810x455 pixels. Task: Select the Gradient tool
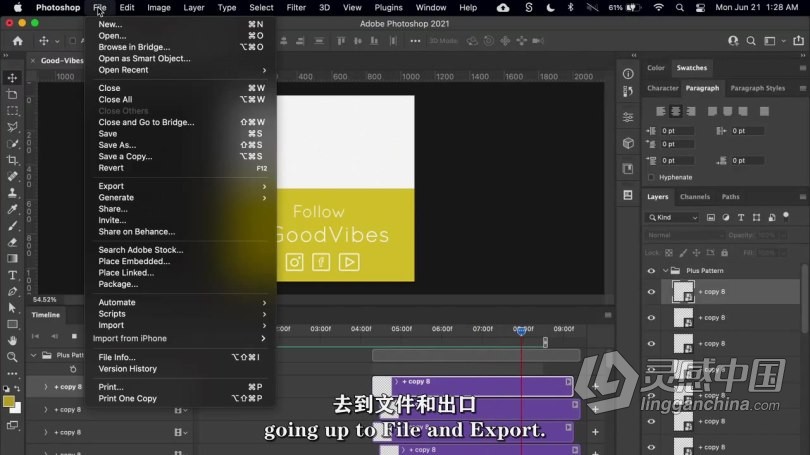pos(12,258)
